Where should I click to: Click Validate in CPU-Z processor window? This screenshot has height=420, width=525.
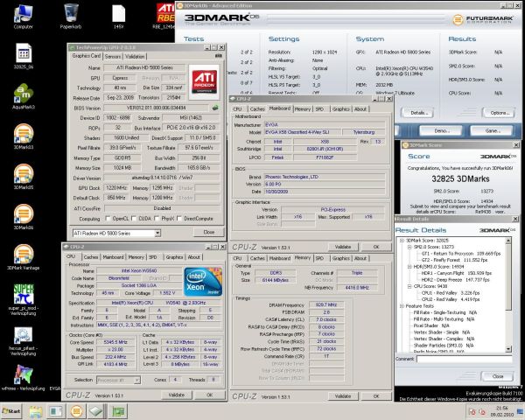[x=177, y=395]
